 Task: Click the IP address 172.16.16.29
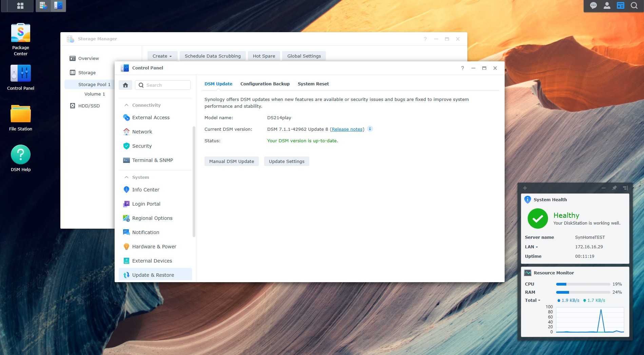click(589, 247)
